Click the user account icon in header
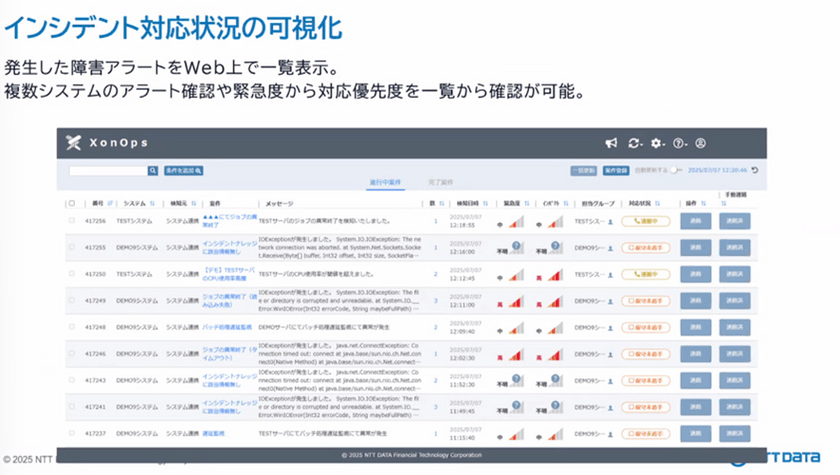Screen dimensions: 840x475 coord(701,144)
